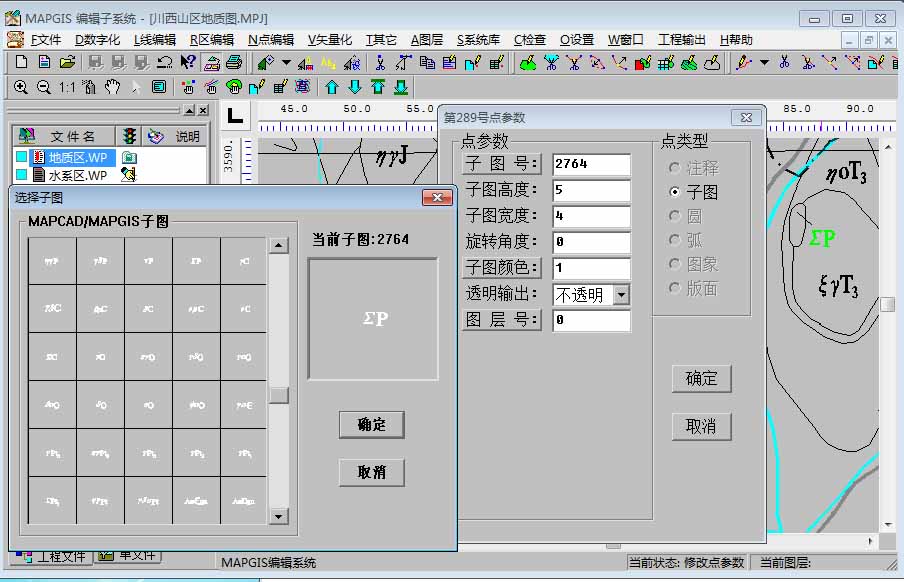Select the Pan hand tool
The height and width of the screenshot is (582, 904).
tap(112, 87)
